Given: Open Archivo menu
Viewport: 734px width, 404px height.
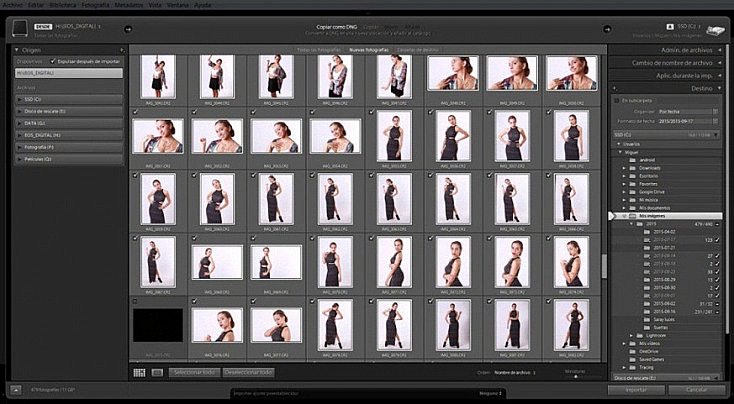Looking at the screenshot, I should pos(13,5).
